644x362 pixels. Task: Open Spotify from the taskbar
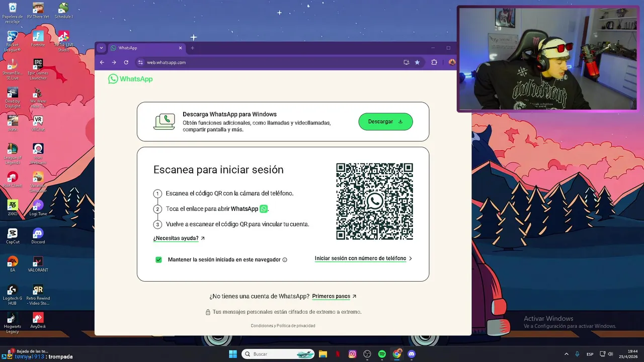tap(382, 354)
